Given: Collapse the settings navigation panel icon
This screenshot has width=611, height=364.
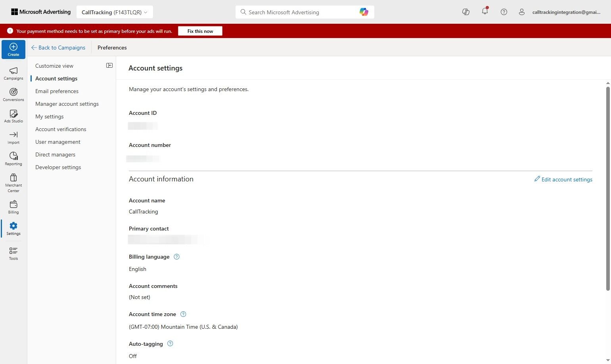Looking at the screenshot, I should (x=109, y=65).
